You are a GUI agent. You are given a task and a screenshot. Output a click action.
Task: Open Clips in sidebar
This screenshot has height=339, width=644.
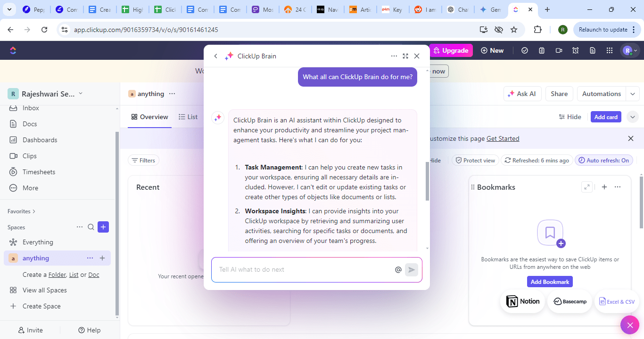[x=29, y=156]
